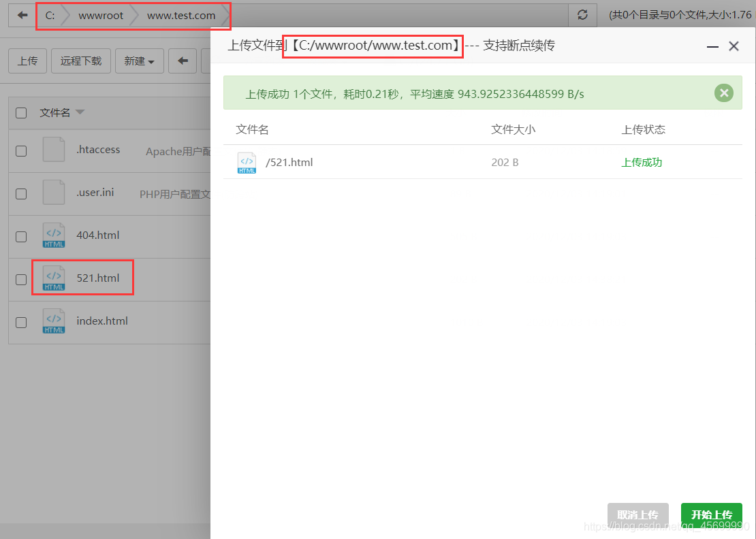Sort by 文件名 using the header arrow
This screenshot has height=539, width=756.
coord(80,112)
